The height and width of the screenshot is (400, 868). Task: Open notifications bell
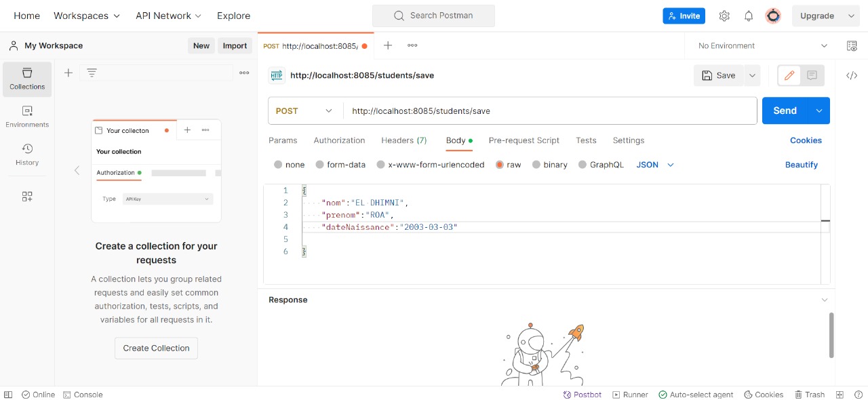[749, 16]
